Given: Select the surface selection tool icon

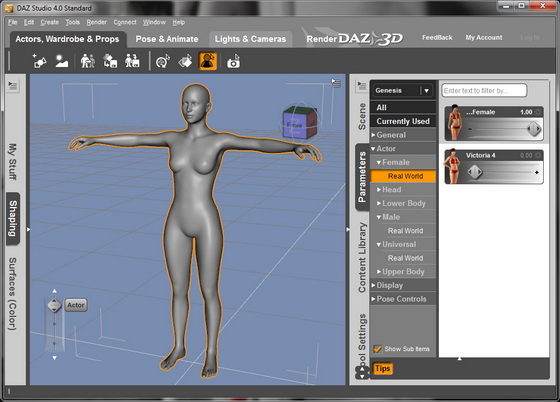Looking at the screenshot, I should (x=185, y=61).
